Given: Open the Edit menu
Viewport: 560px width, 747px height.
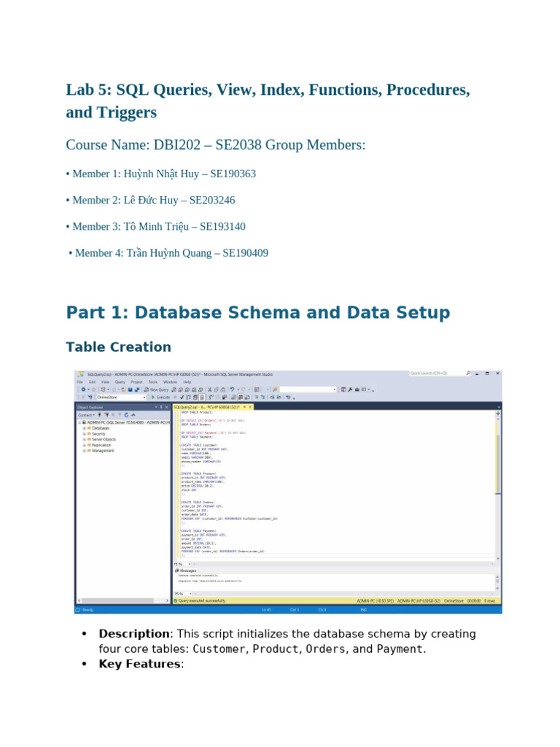Looking at the screenshot, I should tap(92, 382).
